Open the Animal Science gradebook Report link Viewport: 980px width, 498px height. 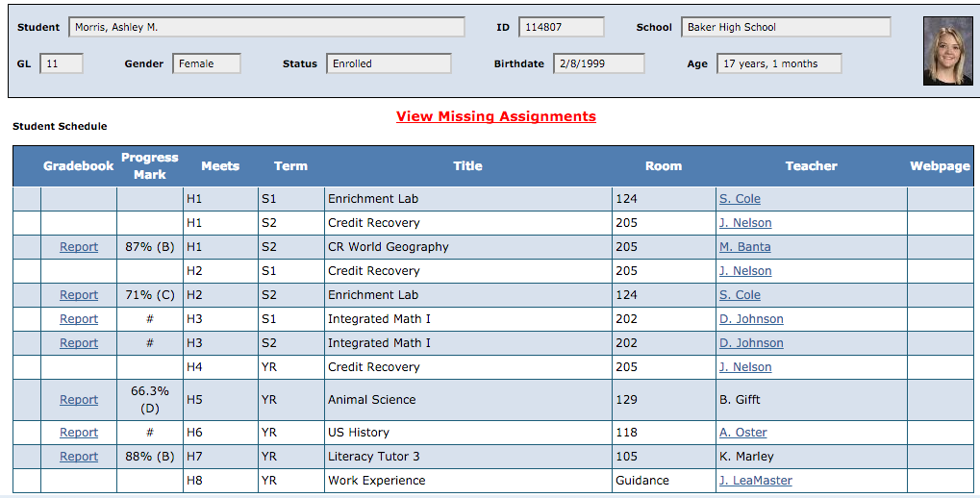[x=79, y=400]
